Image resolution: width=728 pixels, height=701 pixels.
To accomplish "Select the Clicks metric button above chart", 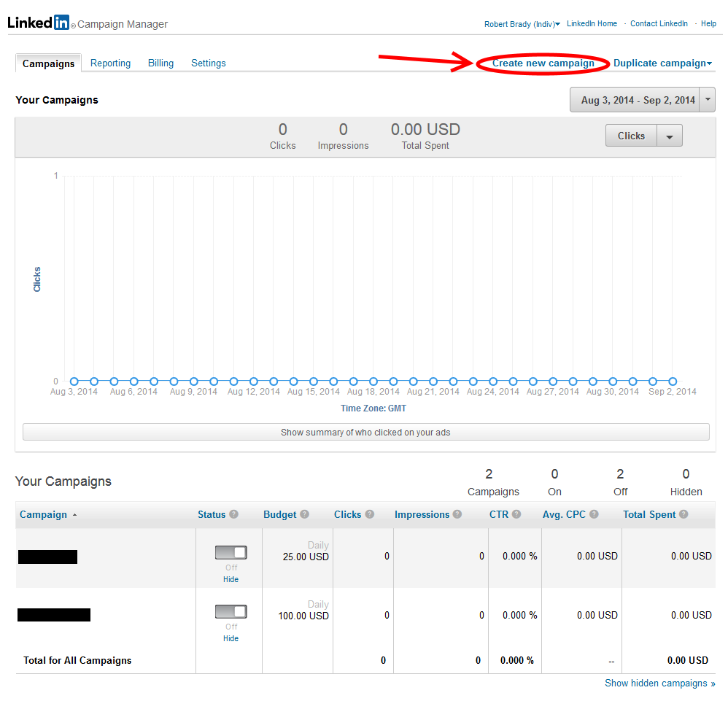I will click(631, 136).
